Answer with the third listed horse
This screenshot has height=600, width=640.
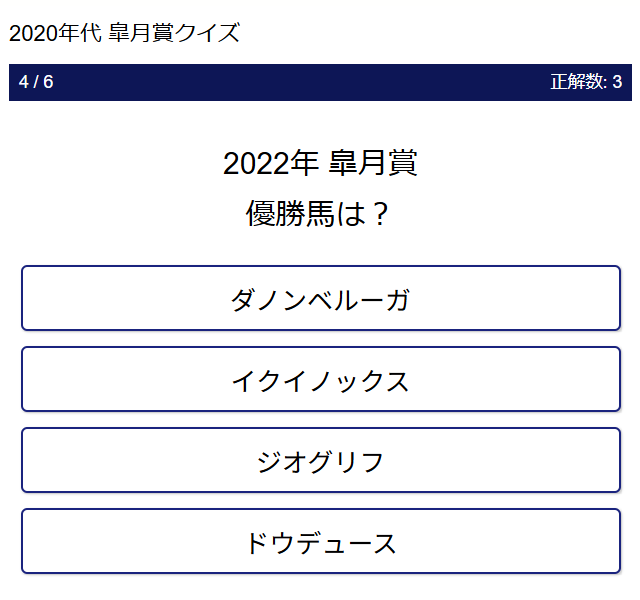[x=320, y=460]
